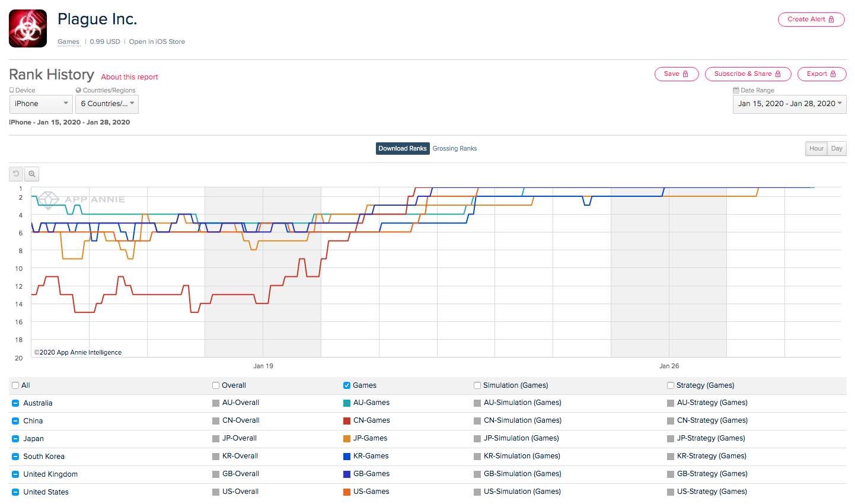This screenshot has height=504, width=855.
Task: View About this report
Action: click(x=129, y=77)
